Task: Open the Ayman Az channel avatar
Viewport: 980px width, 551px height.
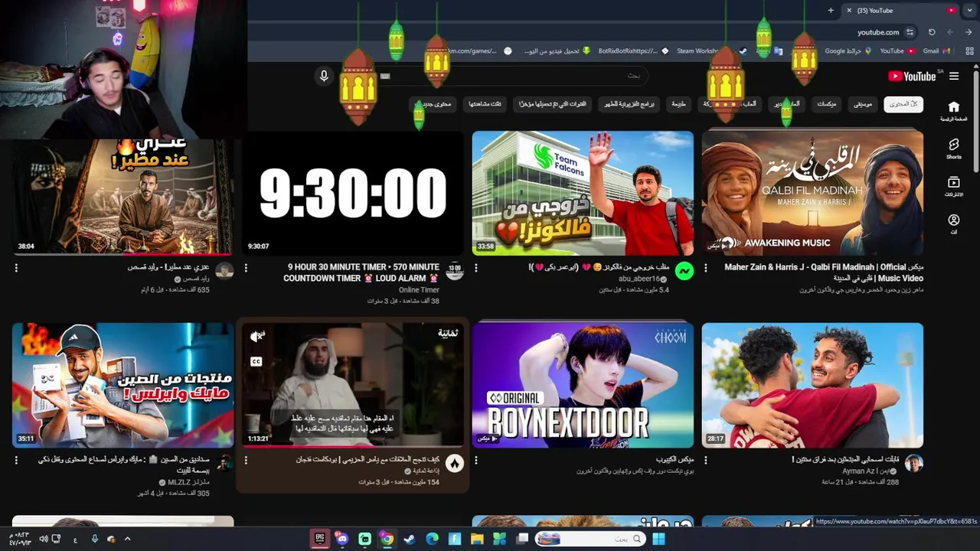Action: tap(914, 463)
